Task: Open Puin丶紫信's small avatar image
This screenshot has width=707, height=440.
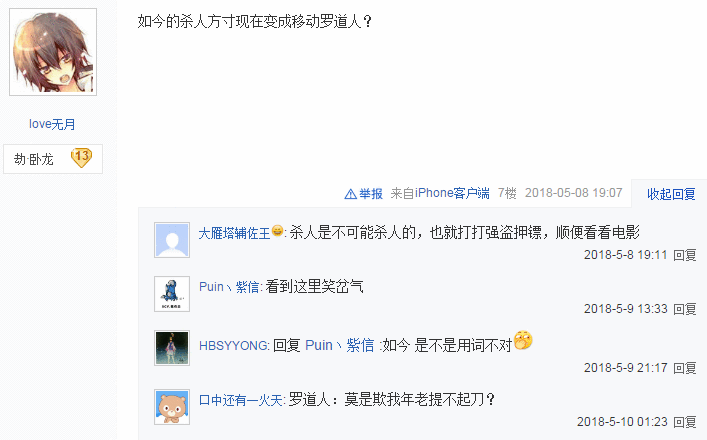Action: pyautogui.click(x=172, y=294)
